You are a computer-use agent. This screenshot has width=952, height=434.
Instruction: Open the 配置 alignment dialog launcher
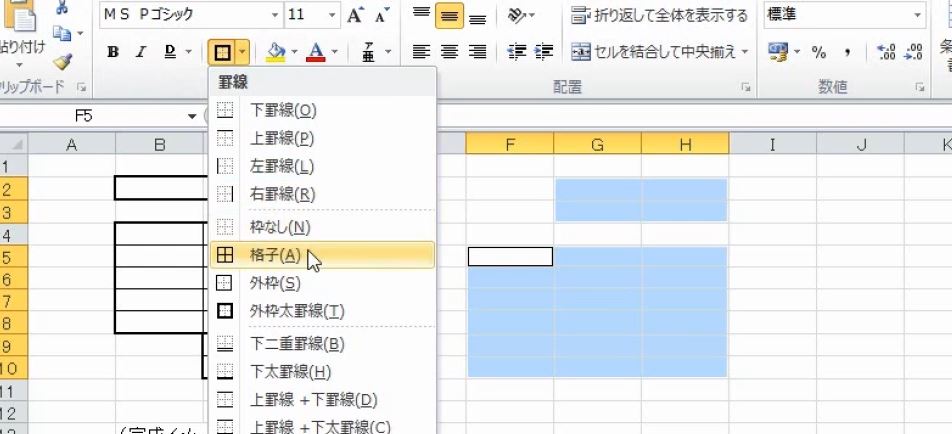click(x=746, y=87)
